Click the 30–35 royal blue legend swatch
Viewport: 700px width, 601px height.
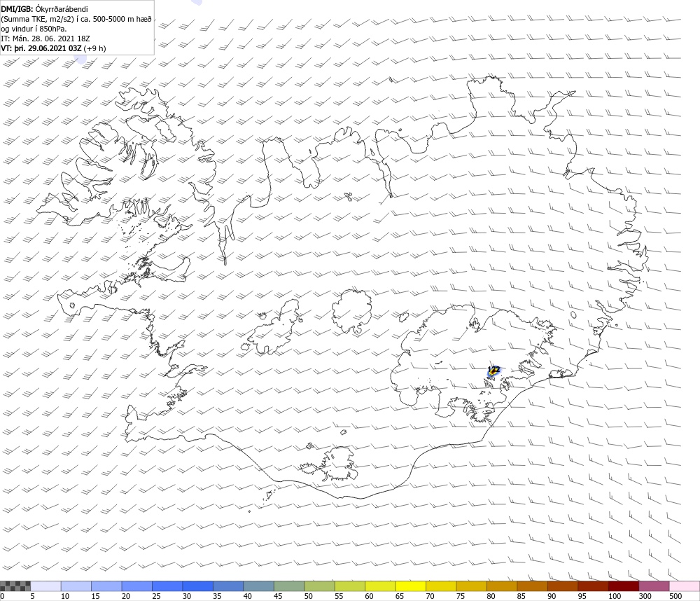(x=198, y=586)
